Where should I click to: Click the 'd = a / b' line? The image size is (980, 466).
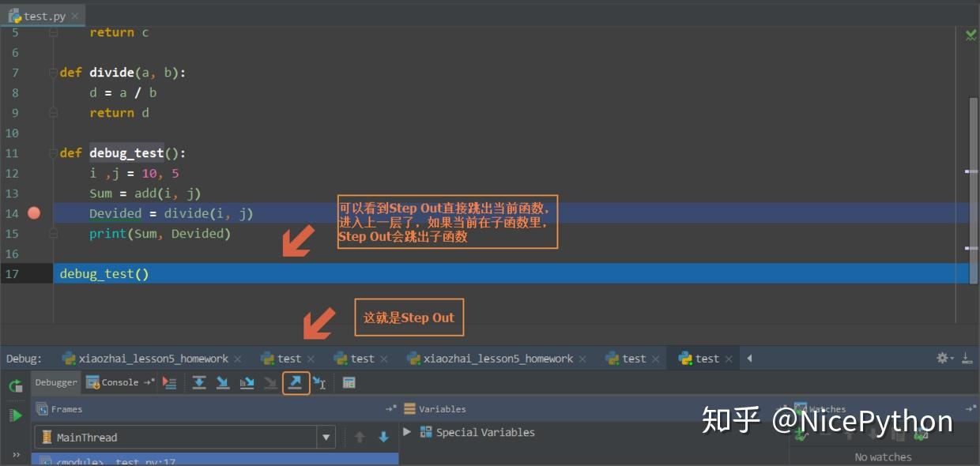coord(122,92)
